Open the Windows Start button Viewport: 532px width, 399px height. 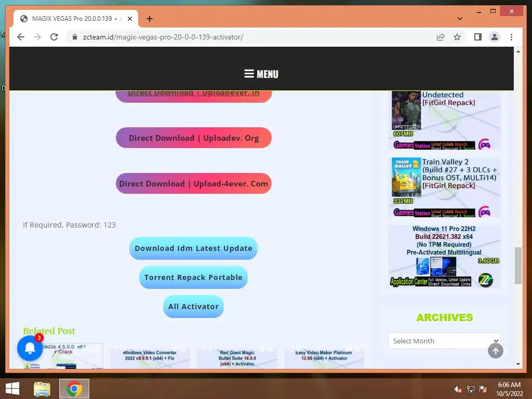click(12, 389)
